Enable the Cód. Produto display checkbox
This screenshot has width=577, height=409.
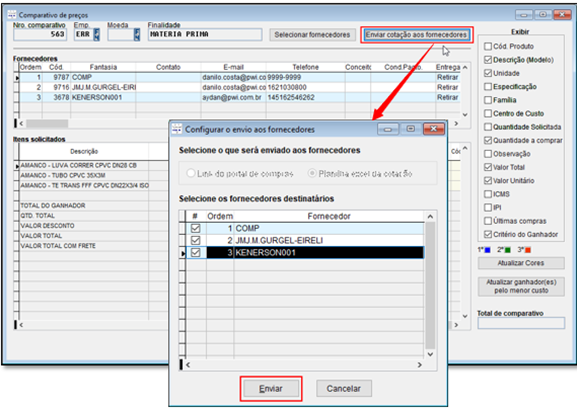coord(488,46)
